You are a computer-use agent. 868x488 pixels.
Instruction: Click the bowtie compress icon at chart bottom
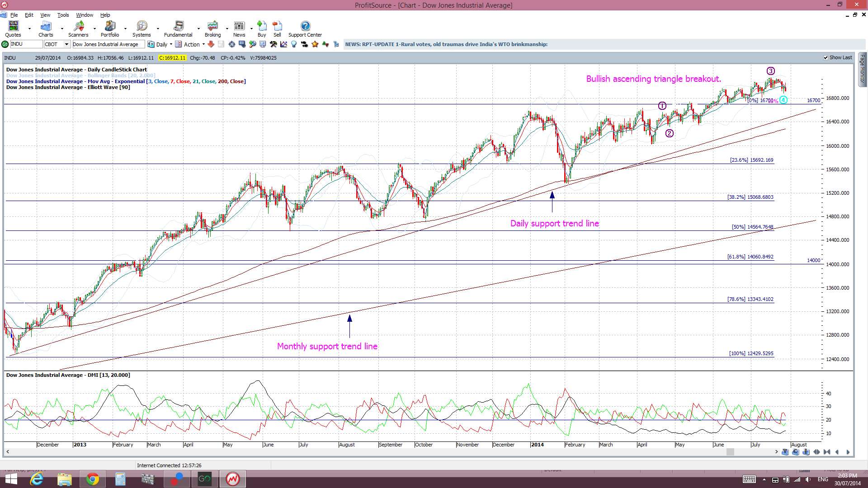pos(827,452)
